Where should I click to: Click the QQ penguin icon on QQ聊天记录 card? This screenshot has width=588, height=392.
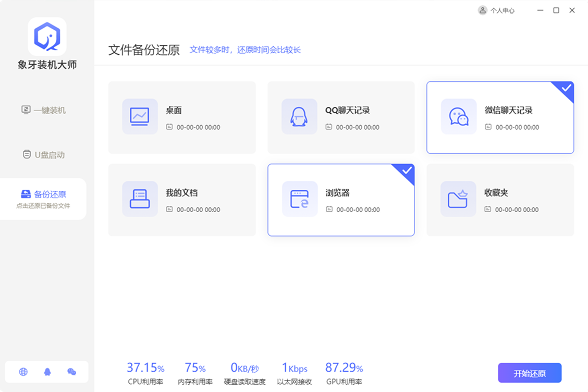tap(299, 117)
